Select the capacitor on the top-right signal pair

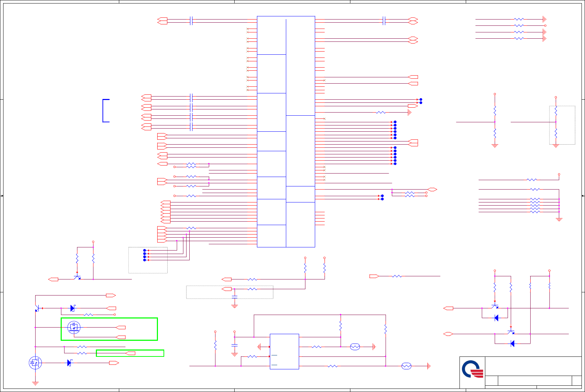coord(384,21)
